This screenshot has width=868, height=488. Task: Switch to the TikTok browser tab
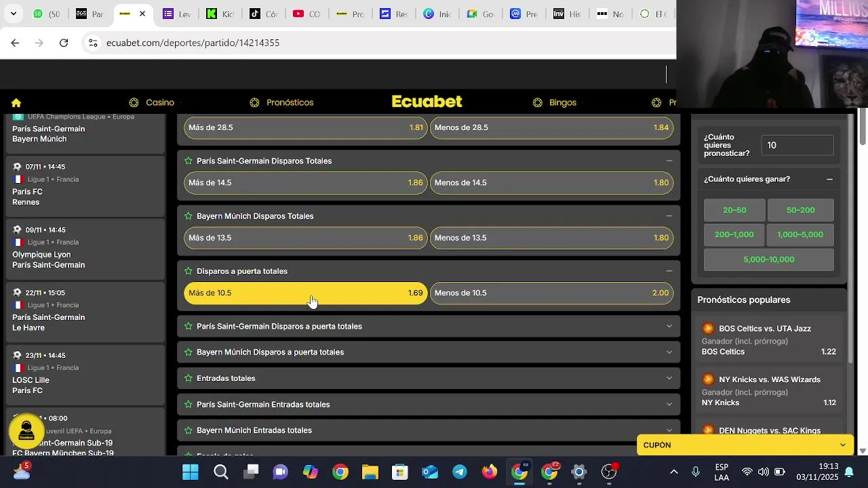click(x=263, y=14)
